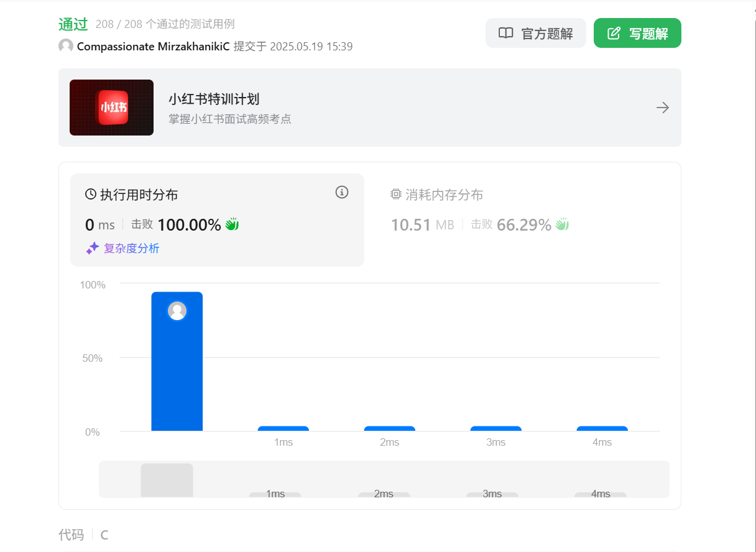
Task: Click the 4ms segment in range slider
Action: coord(601,494)
